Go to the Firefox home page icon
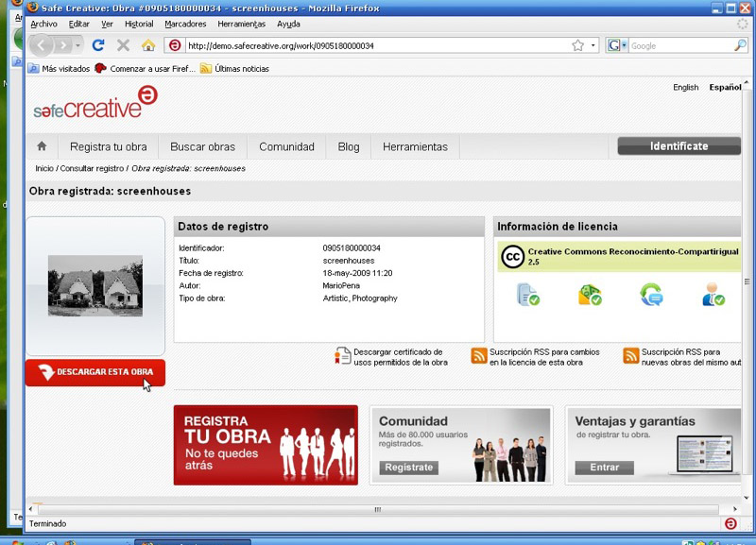This screenshot has width=756, height=545. click(148, 45)
